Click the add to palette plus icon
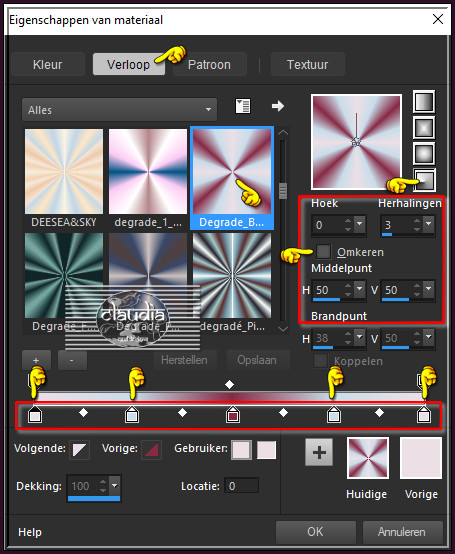 tap(319, 452)
